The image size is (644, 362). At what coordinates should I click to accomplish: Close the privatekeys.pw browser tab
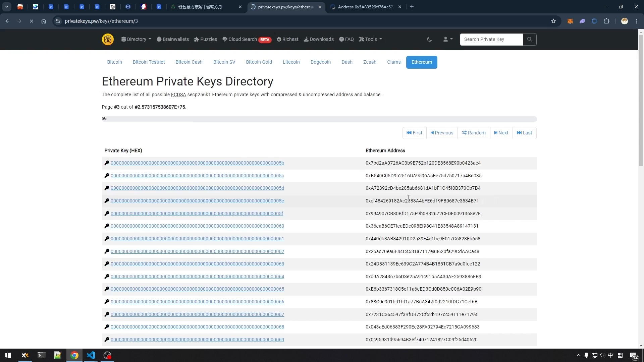coord(320,7)
